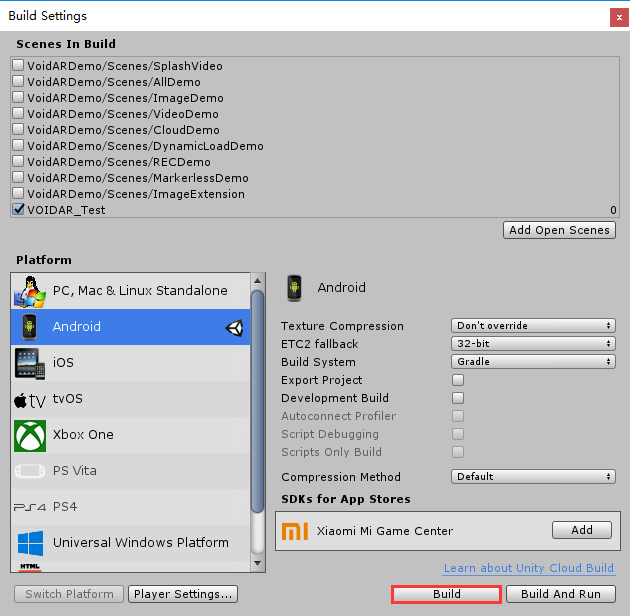Open the Texture Compression dropdown
630x616 pixels.
pyautogui.click(x=533, y=326)
